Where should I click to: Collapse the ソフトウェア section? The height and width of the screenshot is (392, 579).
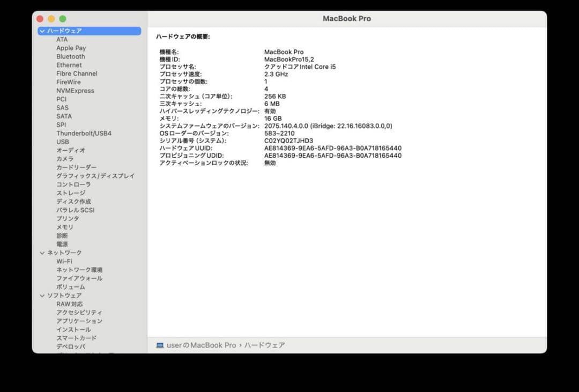42,295
